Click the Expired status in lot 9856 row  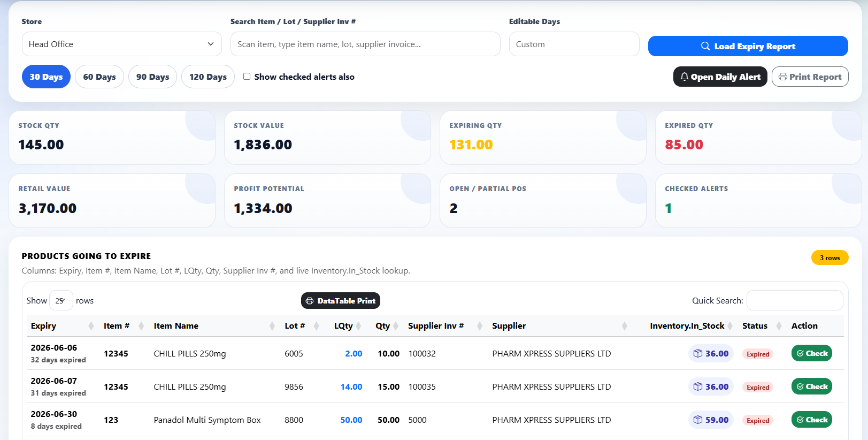pos(758,388)
